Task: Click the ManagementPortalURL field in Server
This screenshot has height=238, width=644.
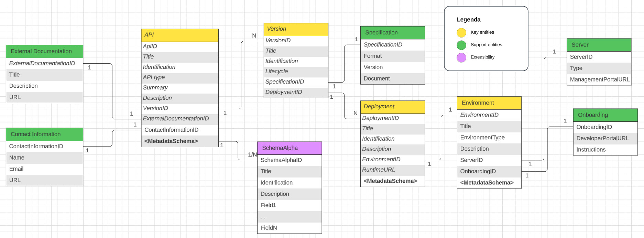Action: point(599,79)
